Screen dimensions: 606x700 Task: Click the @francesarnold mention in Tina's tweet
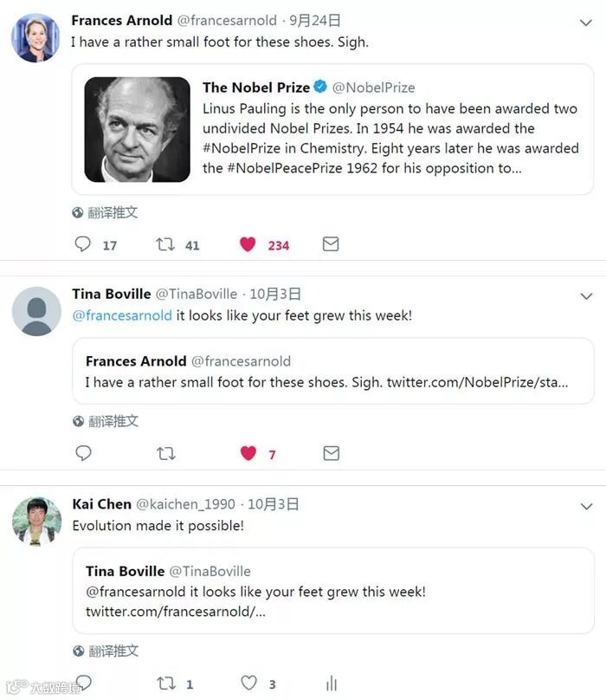click(122, 315)
